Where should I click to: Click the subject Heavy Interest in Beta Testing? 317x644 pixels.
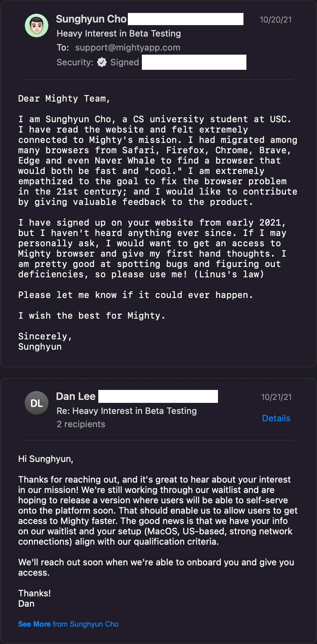pyautogui.click(x=119, y=34)
